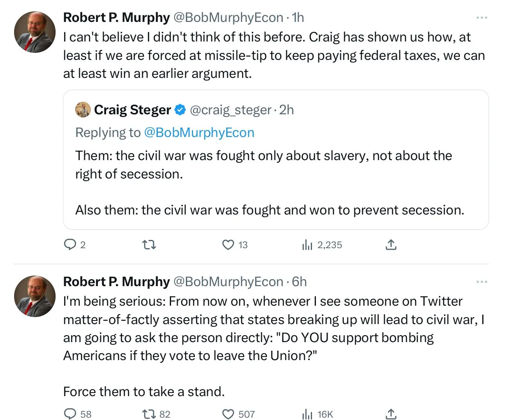This screenshot has height=420, width=523.
Task: Open more options on the 1h tweet
Action: pos(482,18)
